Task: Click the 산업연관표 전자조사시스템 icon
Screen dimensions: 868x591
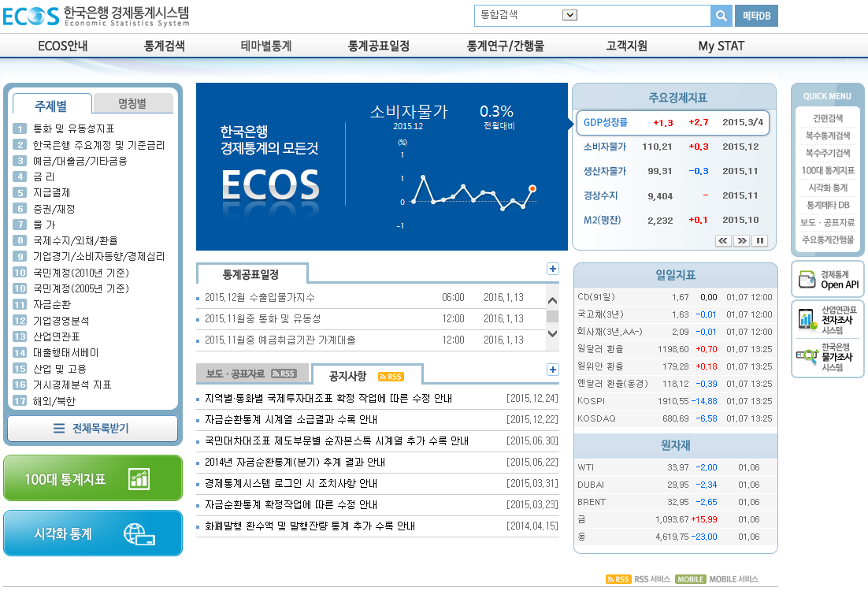Action: 806,318
